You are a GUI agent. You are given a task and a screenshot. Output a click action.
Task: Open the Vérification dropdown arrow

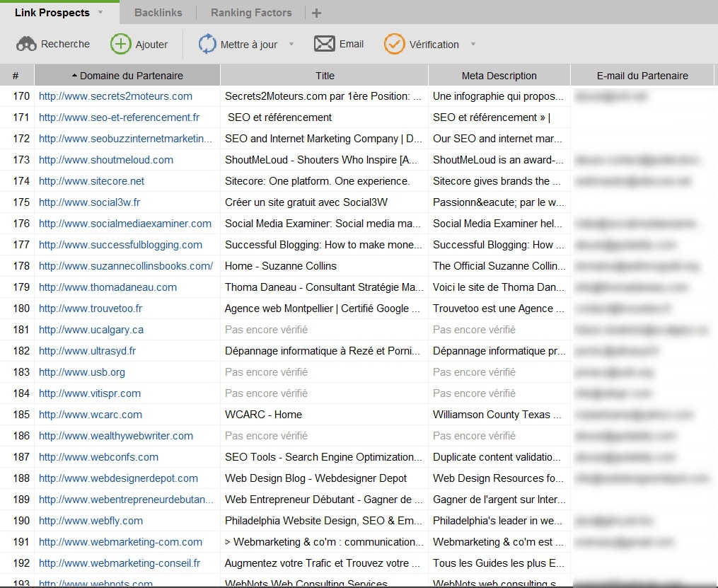[473, 45]
